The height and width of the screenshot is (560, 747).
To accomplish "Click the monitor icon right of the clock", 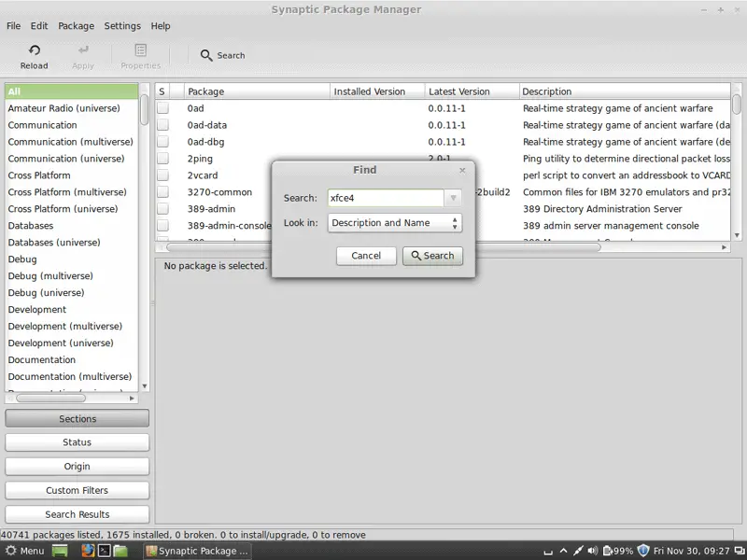I will 739,551.
